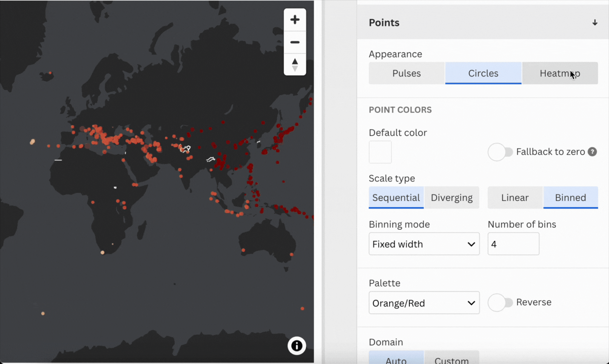
Task: Open the Palette Orange/Red dropdown
Action: pos(424,303)
